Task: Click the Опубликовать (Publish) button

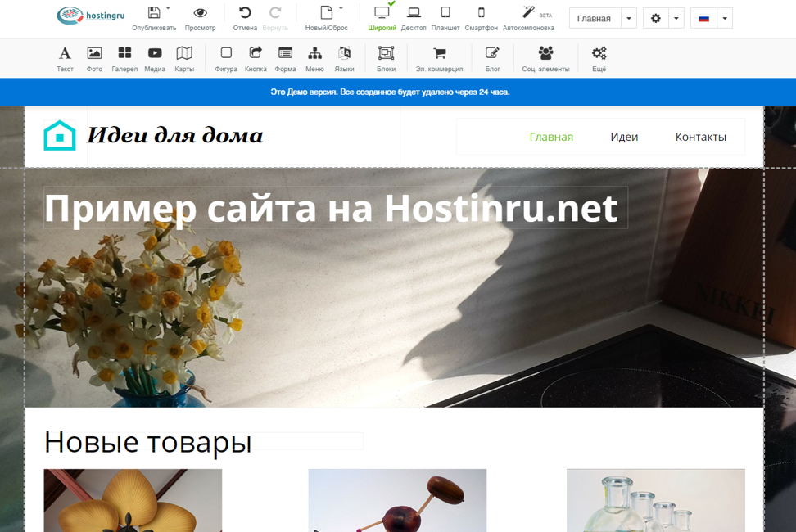Action: pos(154,16)
